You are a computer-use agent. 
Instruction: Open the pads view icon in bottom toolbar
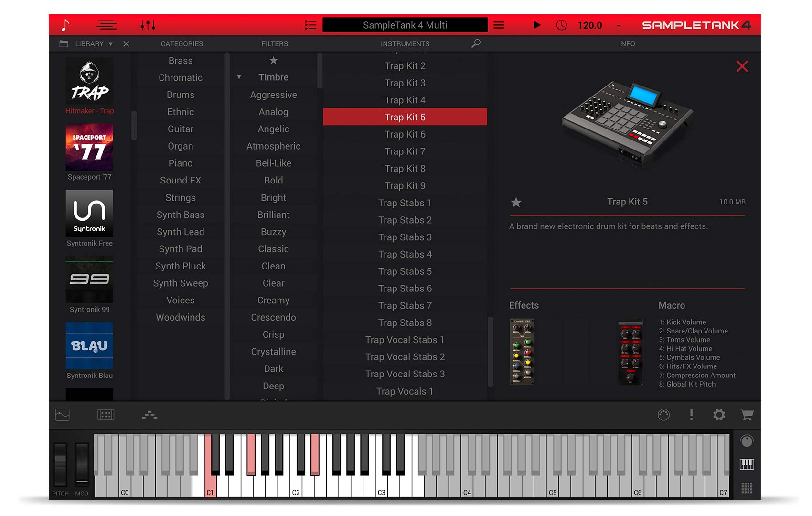point(106,415)
